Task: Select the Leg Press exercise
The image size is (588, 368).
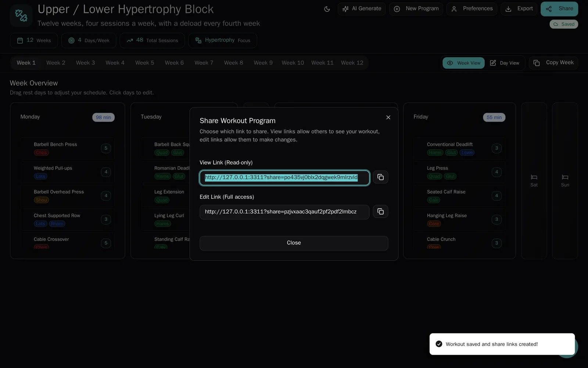Action: click(x=459, y=172)
